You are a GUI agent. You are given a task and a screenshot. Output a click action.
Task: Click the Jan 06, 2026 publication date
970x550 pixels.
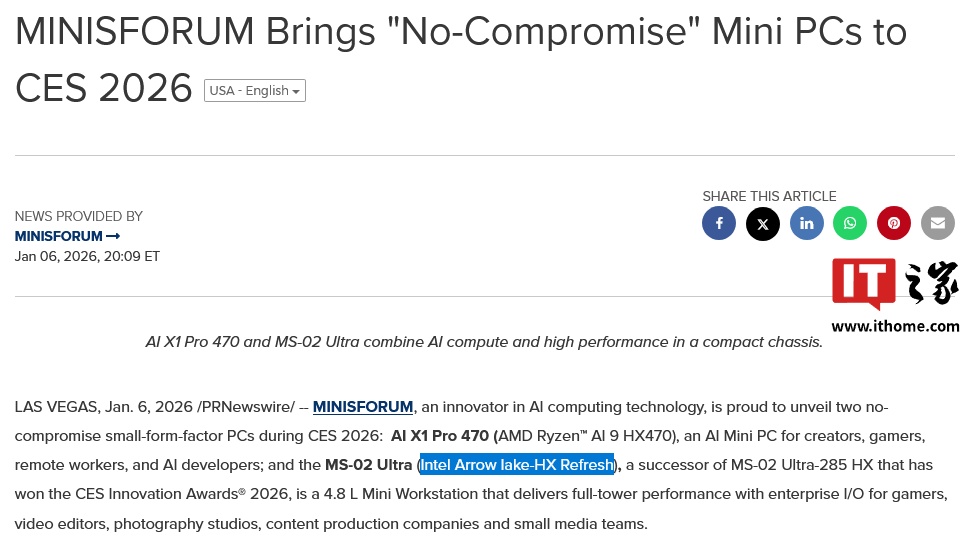pyautogui.click(x=87, y=256)
